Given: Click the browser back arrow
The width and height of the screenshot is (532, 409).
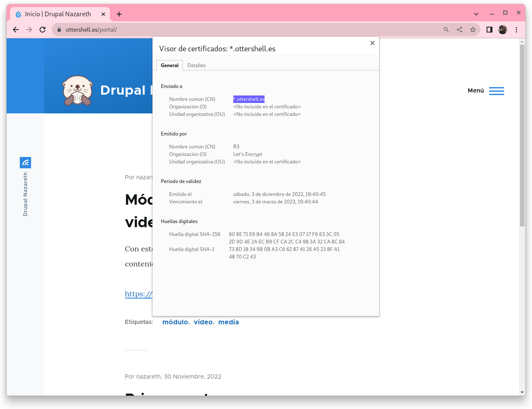Looking at the screenshot, I should 16,30.
